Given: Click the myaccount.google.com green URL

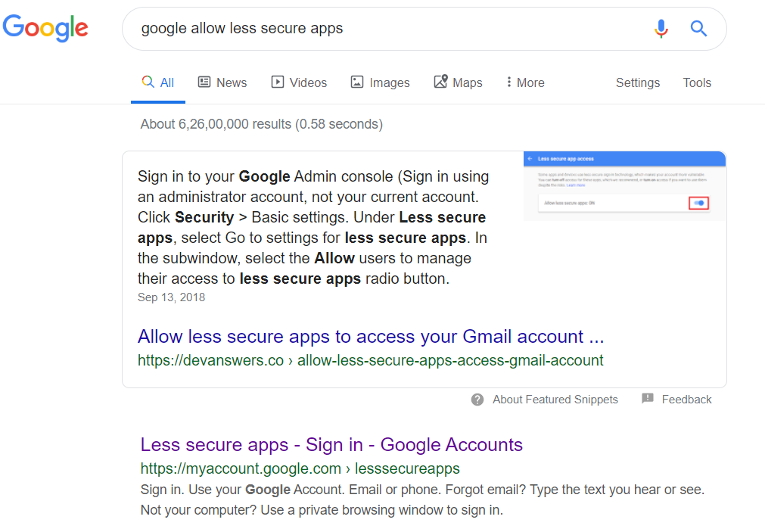Looking at the screenshot, I should (x=300, y=468).
